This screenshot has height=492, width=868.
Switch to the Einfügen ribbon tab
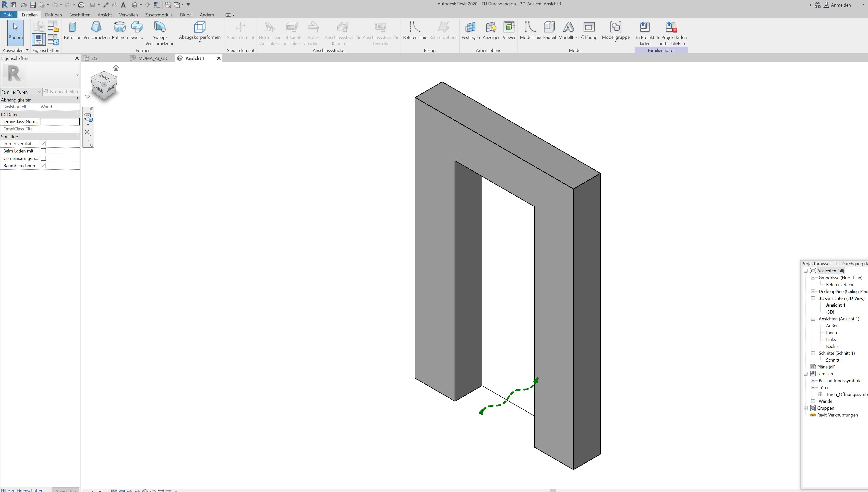53,15
